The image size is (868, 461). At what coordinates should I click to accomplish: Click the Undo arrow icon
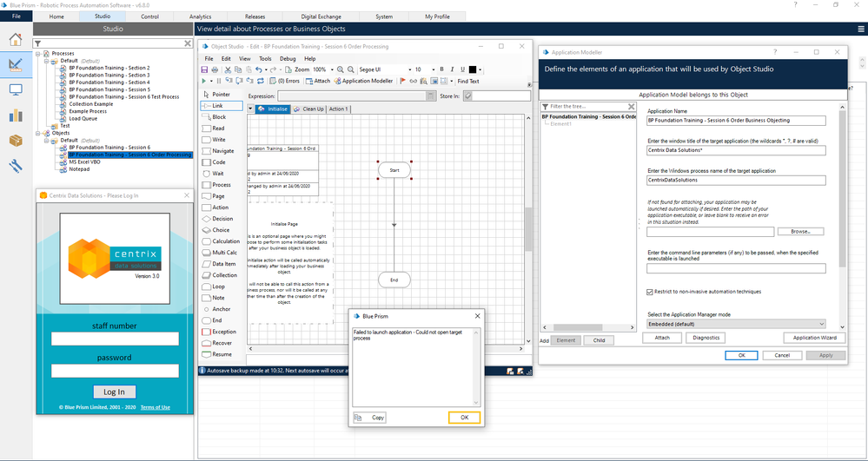pyautogui.click(x=259, y=69)
